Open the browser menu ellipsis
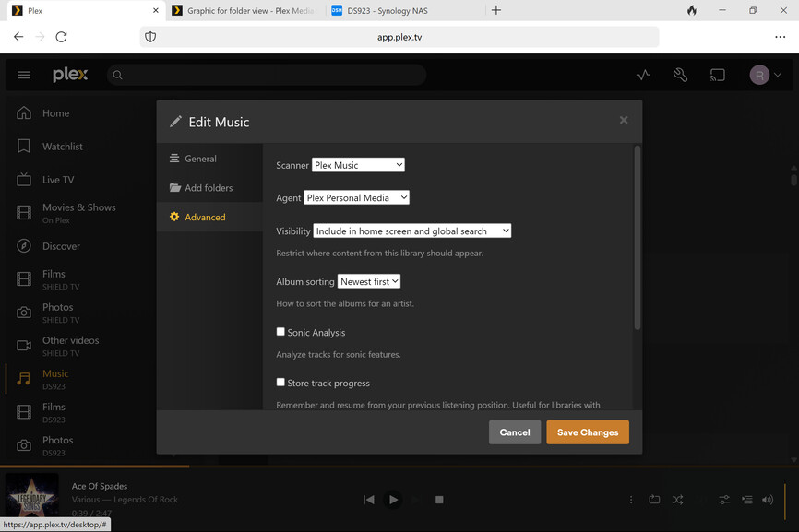This screenshot has height=532, width=799. 780,37
